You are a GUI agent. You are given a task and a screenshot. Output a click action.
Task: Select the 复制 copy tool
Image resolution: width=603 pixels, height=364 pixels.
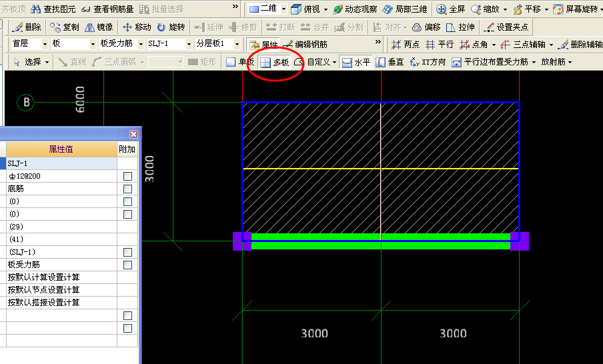click(x=65, y=27)
